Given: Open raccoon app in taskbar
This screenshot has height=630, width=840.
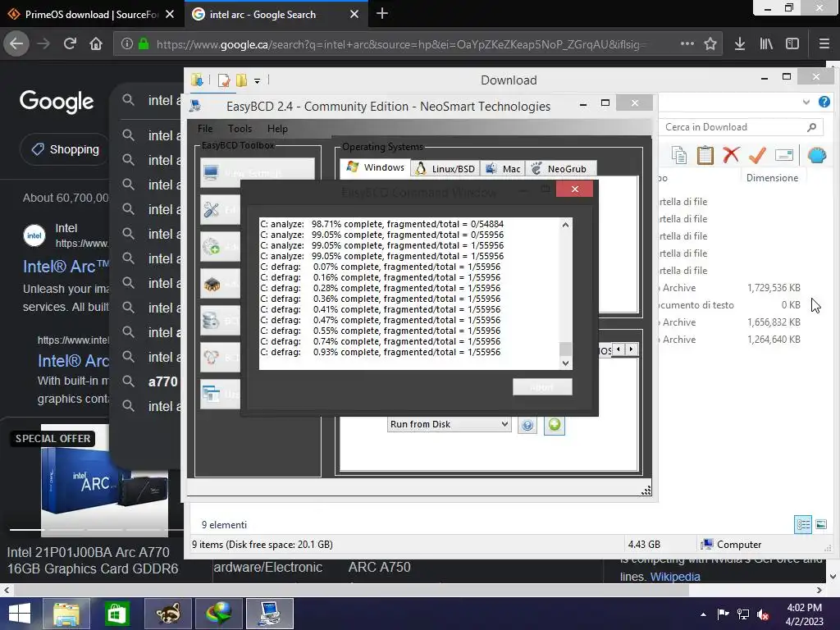Looking at the screenshot, I should click(x=167, y=614).
